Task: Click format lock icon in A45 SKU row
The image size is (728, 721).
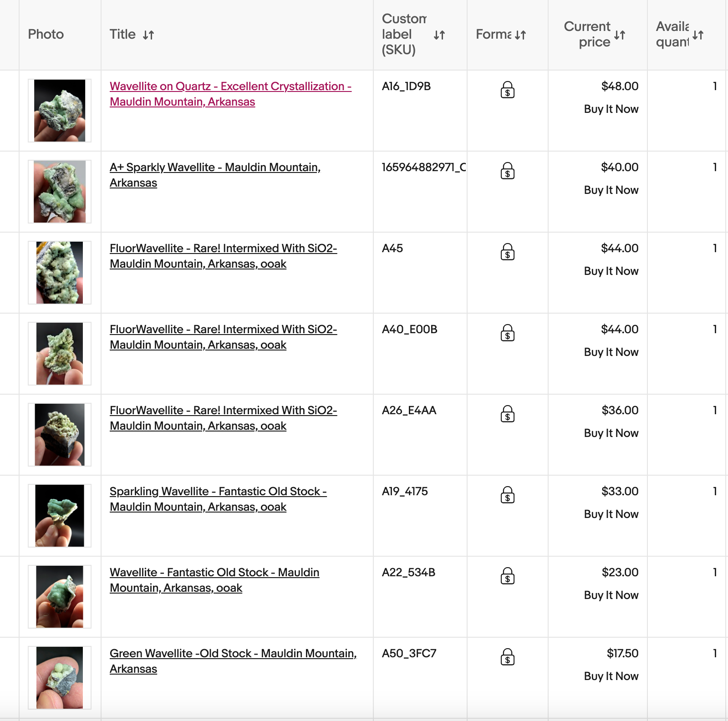Action: (x=507, y=252)
